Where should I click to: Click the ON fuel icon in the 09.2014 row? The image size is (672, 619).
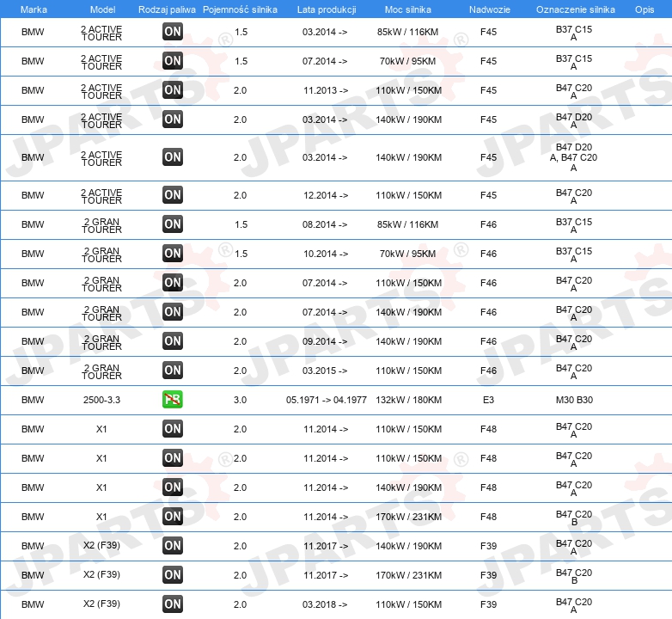click(173, 341)
